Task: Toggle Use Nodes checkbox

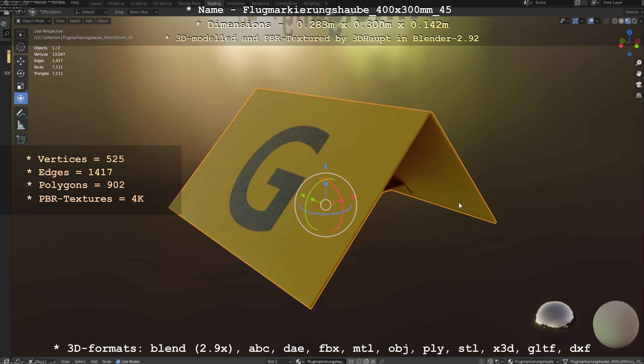Action: [x=118, y=362]
